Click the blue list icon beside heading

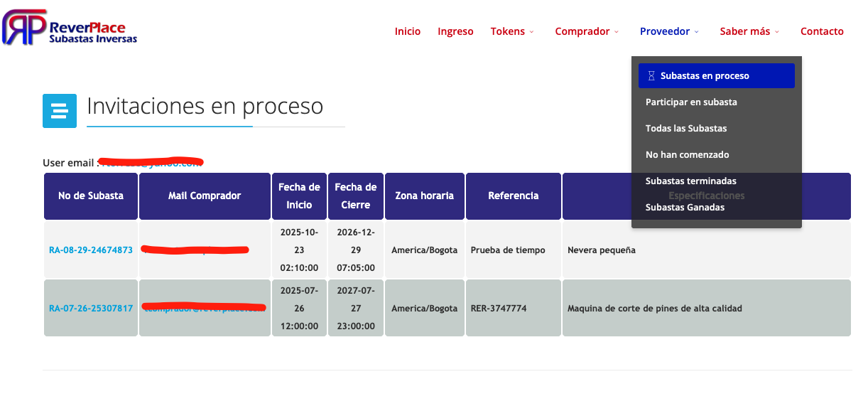pos(60,111)
